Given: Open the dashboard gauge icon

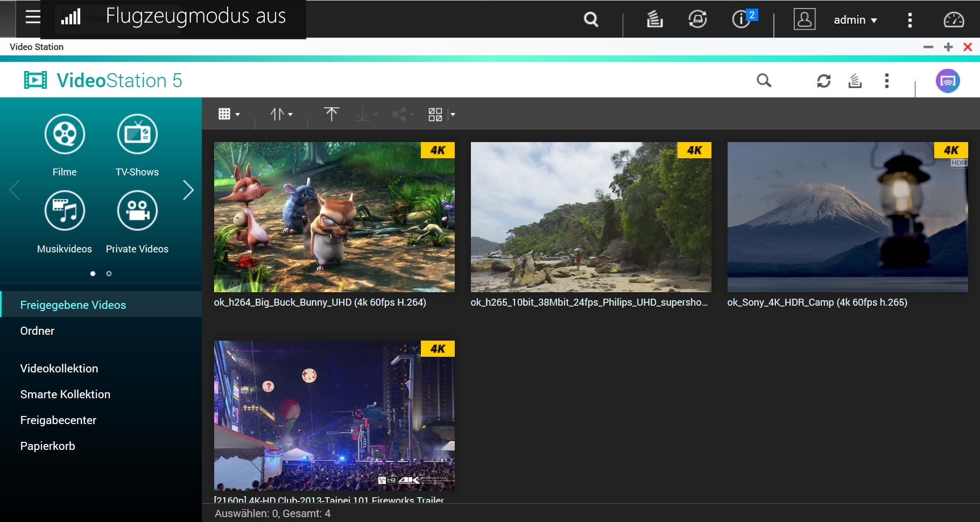Looking at the screenshot, I should (x=954, y=20).
